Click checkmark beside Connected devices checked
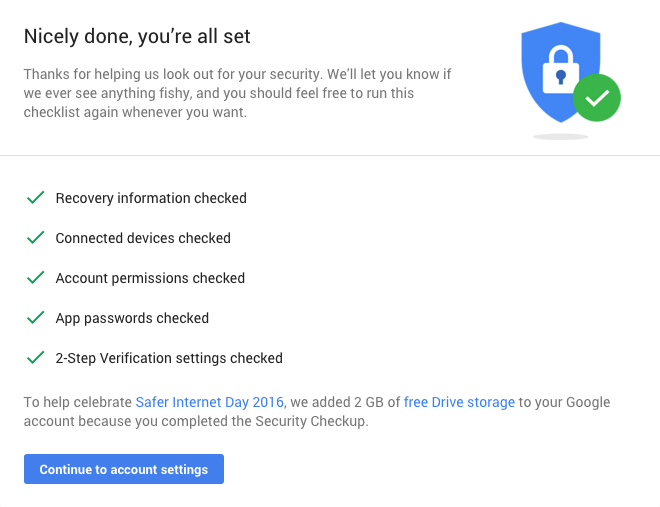Screen dimensions: 660x507 pos(36,238)
